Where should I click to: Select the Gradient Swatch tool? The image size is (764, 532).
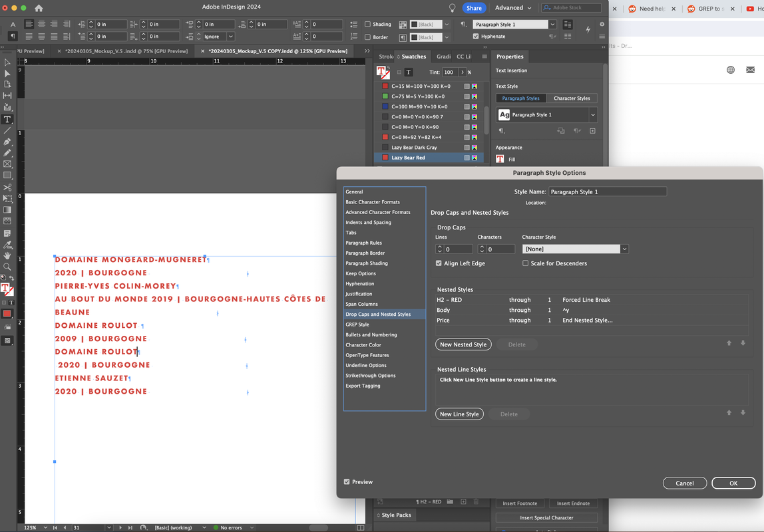click(x=7, y=209)
